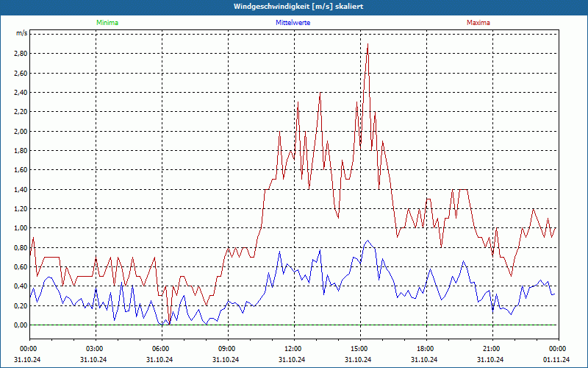Click the '15:00' time axis label
The width and height of the screenshot is (588, 368).
pyautogui.click(x=360, y=349)
